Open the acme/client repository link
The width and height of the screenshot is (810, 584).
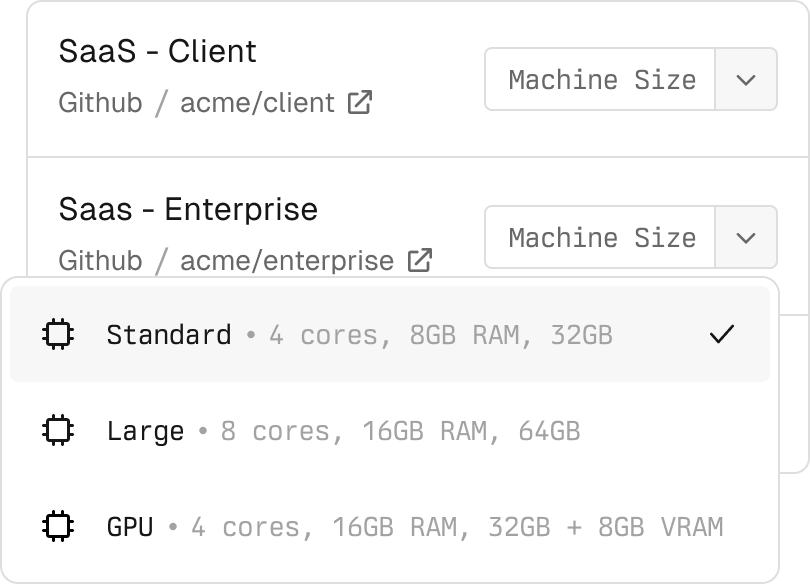257,102
